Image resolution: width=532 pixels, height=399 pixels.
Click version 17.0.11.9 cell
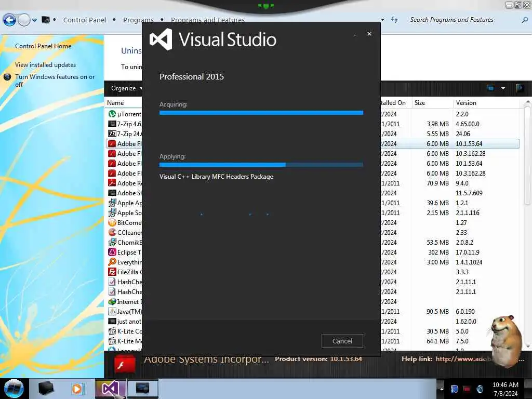[x=467, y=252]
